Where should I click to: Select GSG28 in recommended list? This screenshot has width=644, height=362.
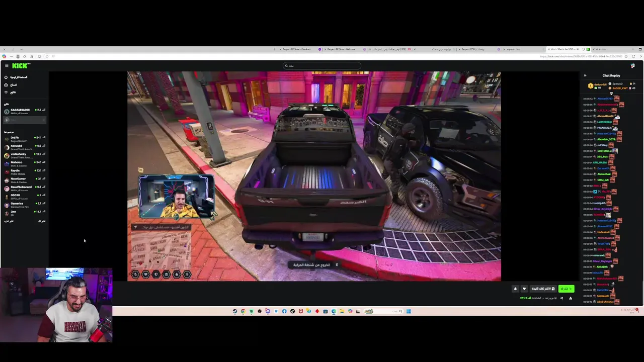[x=24, y=196]
